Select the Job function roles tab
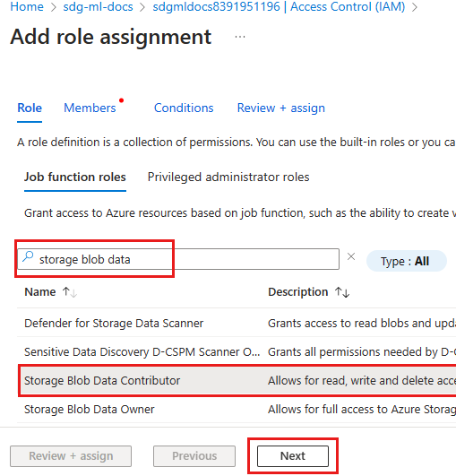Image resolution: width=456 pixels, height=476 pixels. [x=75, y=177]
